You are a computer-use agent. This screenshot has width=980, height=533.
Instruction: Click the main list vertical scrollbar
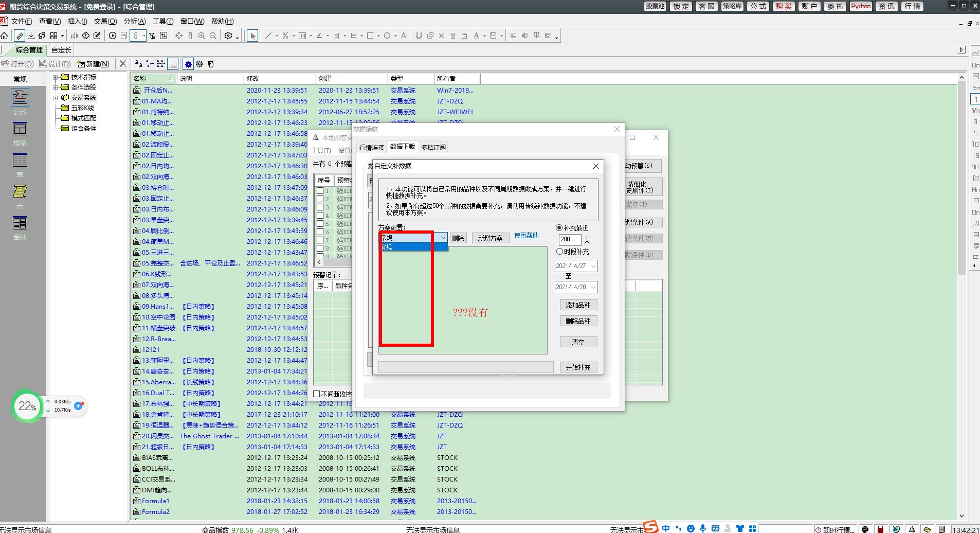click(961, 296)
